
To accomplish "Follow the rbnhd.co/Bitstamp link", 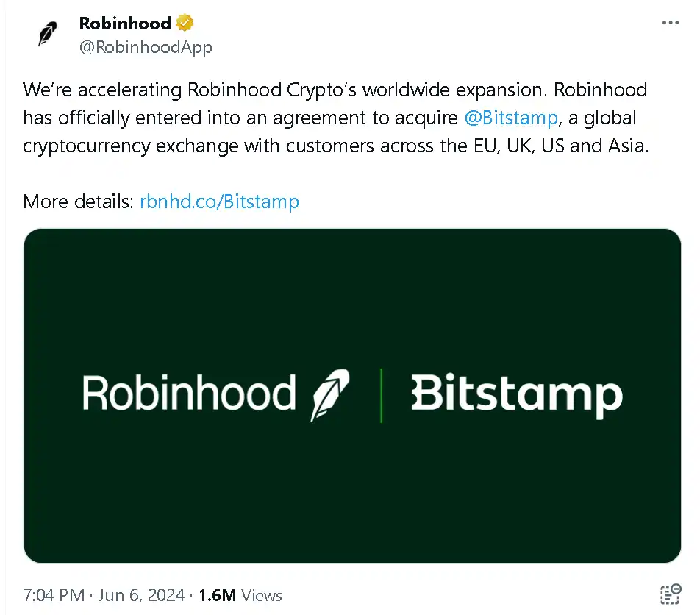I will click(x=219, y=202).
